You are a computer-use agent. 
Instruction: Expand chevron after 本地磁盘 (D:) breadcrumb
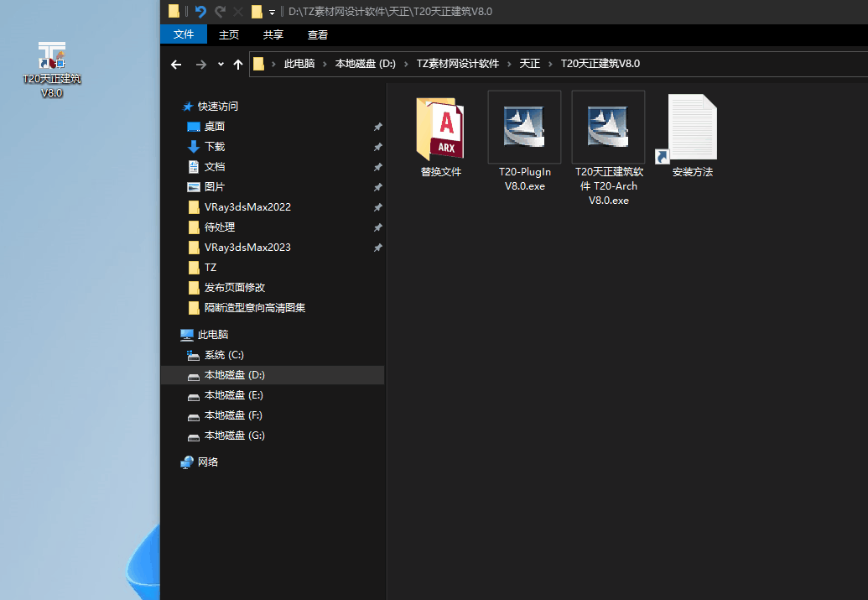pyautogui.click(x=406, y=65)
